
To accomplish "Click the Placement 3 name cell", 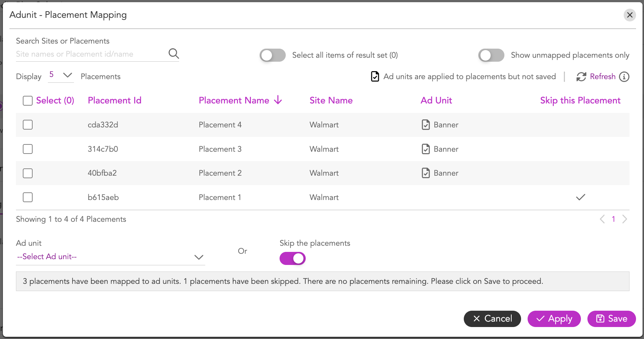I will (x=220, y=149).
